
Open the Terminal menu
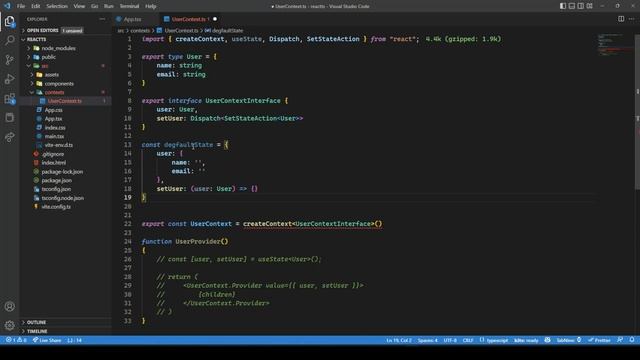(129, 6)
